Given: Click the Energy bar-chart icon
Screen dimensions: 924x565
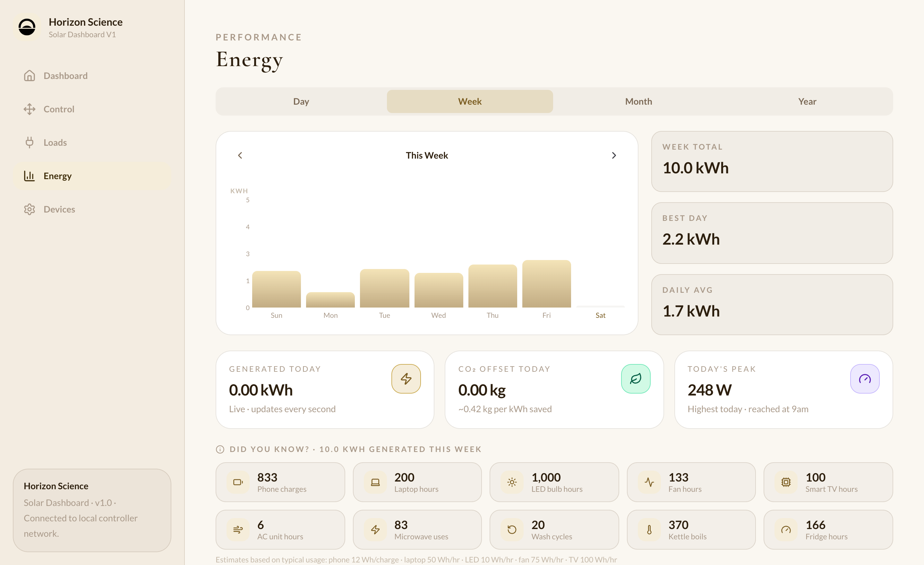Looking at the screenshot, I should pyautogui.click(x=29, y=176).
